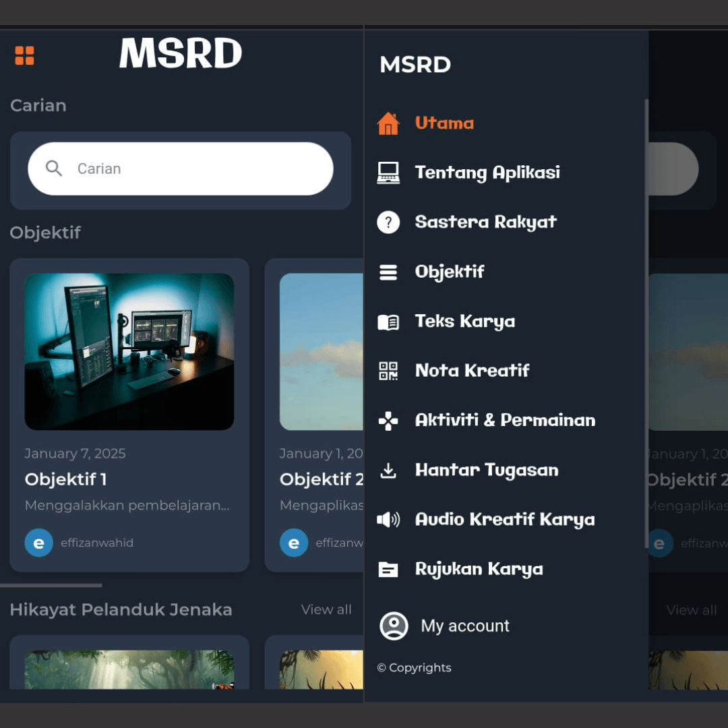Open Audio Kreatif Karya menu item
The height and width of the screenshot is (728, 728).
[505, 520]
